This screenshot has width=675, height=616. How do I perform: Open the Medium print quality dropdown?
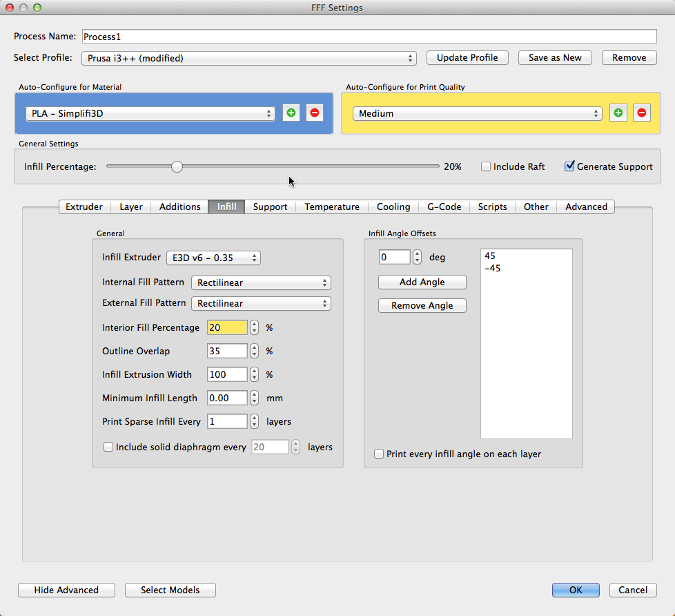coord(477,114)
